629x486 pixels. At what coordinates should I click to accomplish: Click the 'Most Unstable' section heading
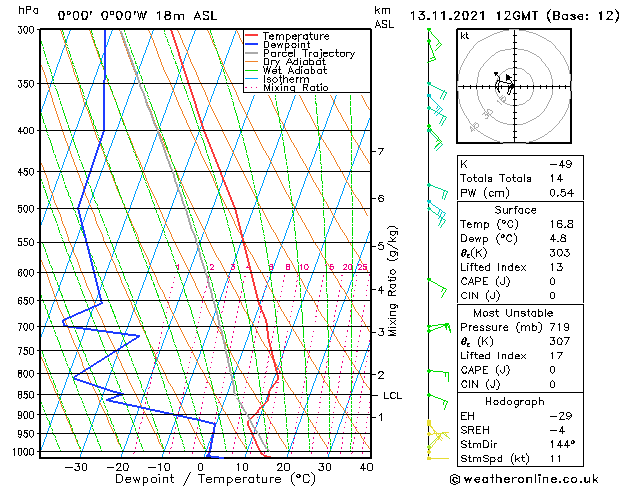click(513, 313)
